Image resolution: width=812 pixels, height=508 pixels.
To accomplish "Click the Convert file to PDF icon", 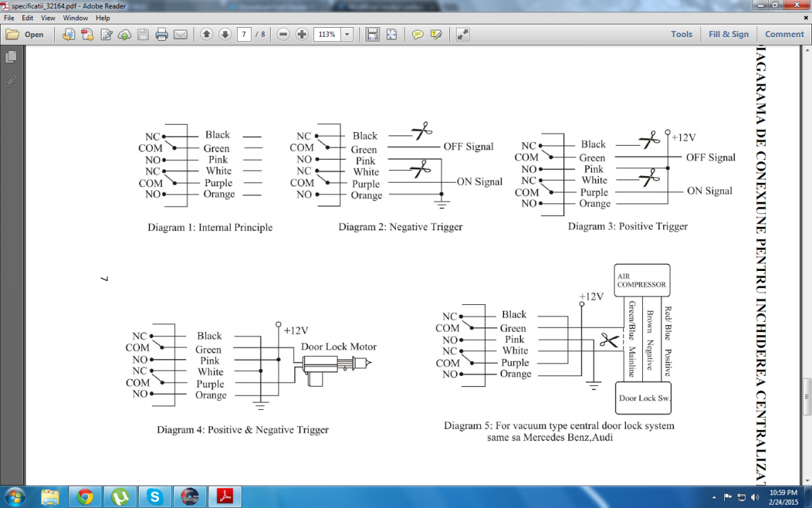I will point(69,35).
